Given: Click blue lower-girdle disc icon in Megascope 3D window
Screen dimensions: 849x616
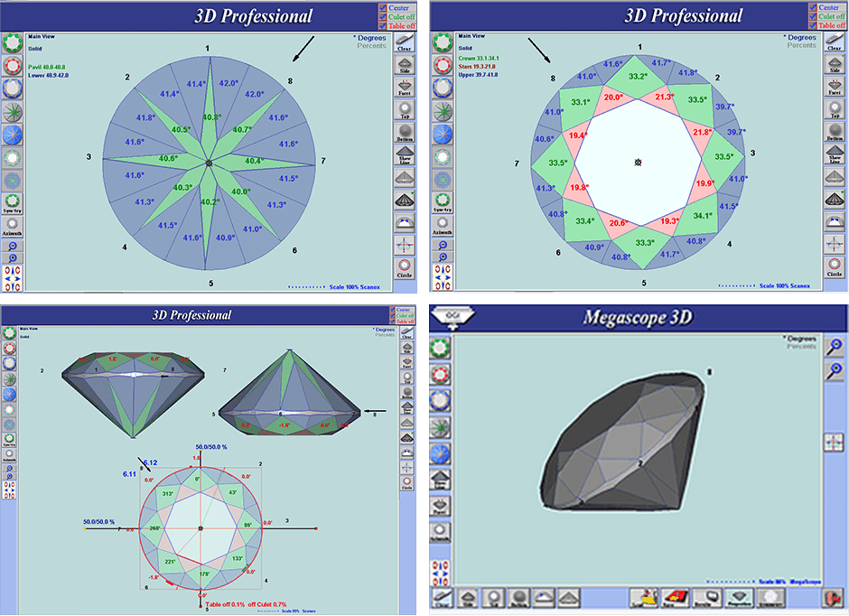Looking at the screenshot, I should click(440, 453).
